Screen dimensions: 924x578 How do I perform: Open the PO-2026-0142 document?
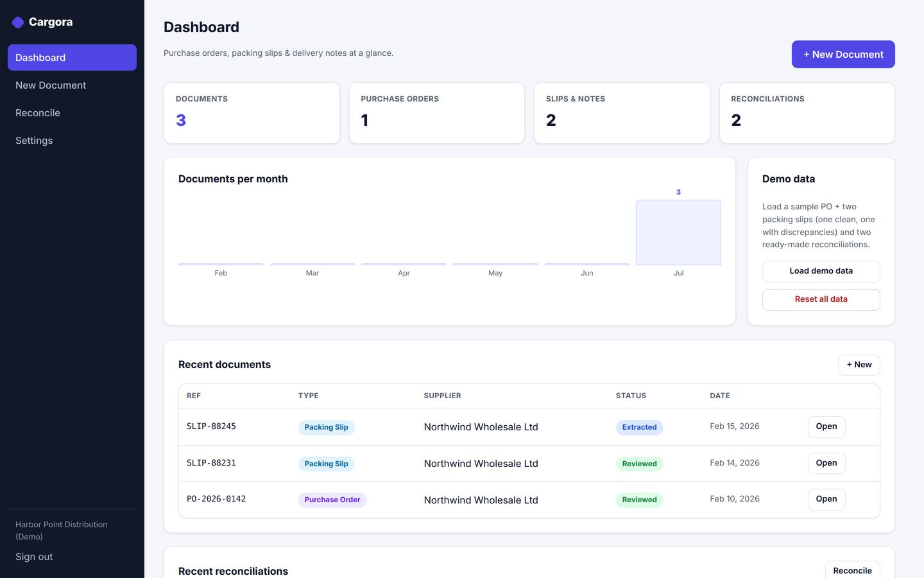pyautogui.click(x=826, y=500)
